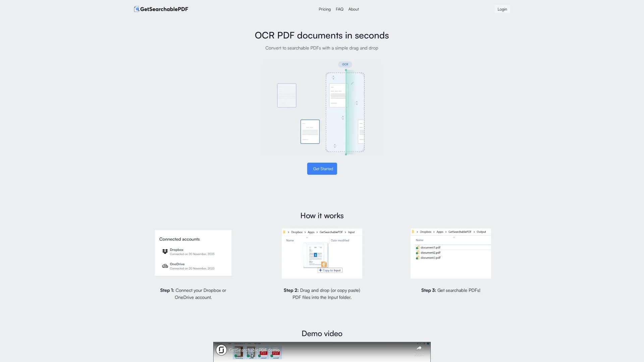
Task: Click the dashed OCR scanner illustration
Action: pyautogui.click(x=345, y=112)
